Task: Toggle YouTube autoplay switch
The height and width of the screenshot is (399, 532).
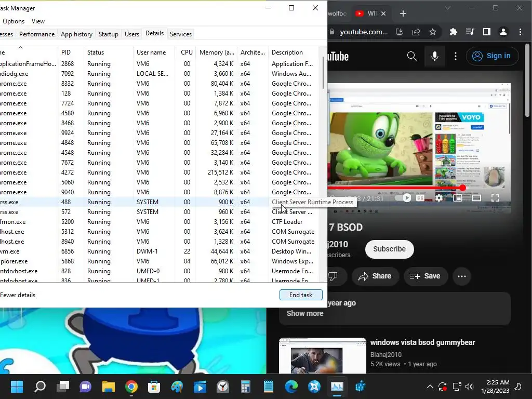Action: pyautogui.click(x=403, y=198)
